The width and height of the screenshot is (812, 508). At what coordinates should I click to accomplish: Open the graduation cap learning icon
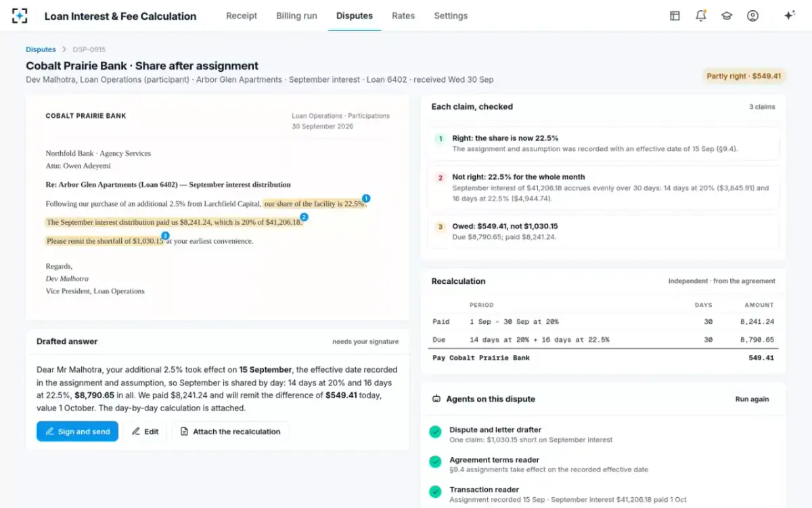(x=727, y=16)
